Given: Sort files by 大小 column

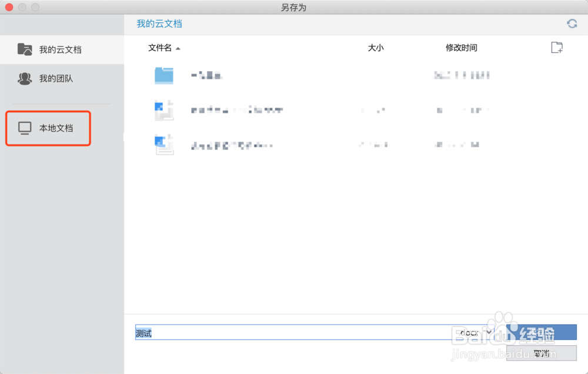Looking at the screenshot, I should click(376, 48).
